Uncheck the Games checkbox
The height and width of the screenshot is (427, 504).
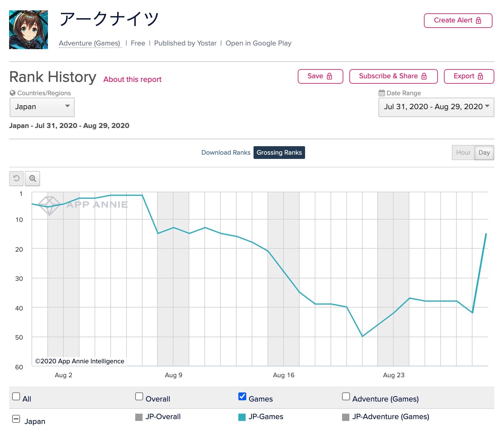242,396
